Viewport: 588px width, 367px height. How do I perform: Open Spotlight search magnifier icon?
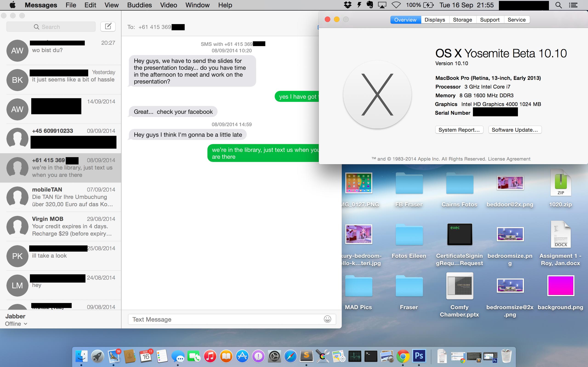[559, 5]
